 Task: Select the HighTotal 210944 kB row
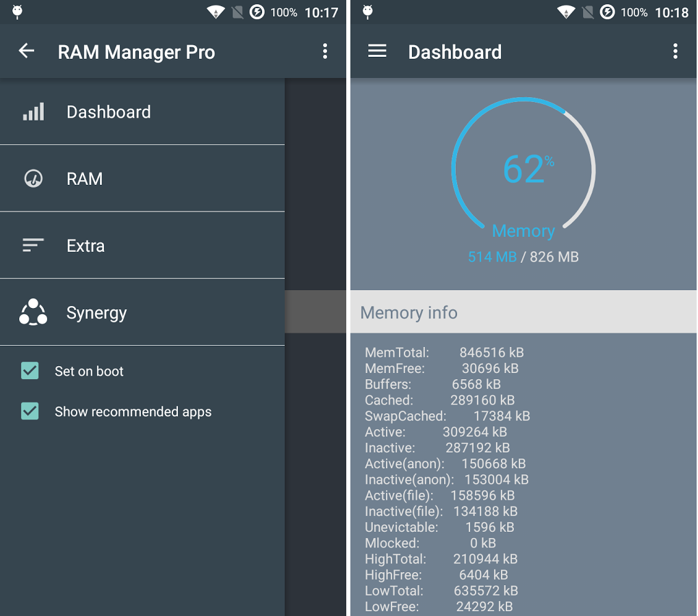click(x=441, y=559)
